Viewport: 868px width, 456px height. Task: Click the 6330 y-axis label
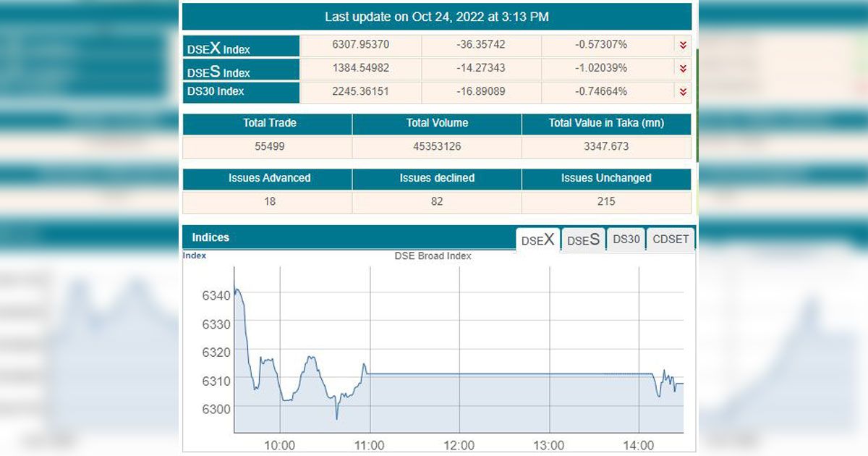click(x=216, y=324)
